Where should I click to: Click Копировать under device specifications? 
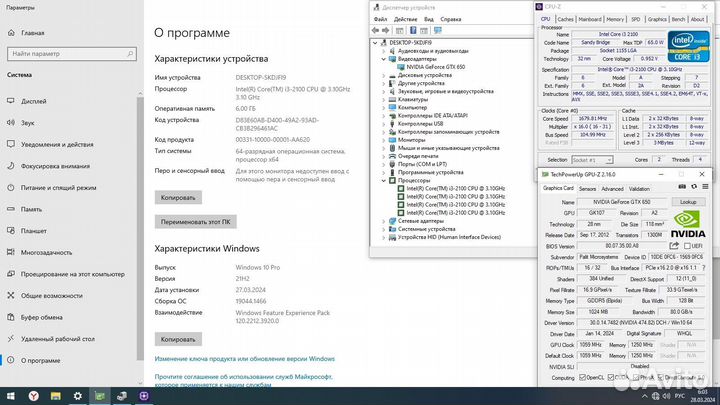178,197
